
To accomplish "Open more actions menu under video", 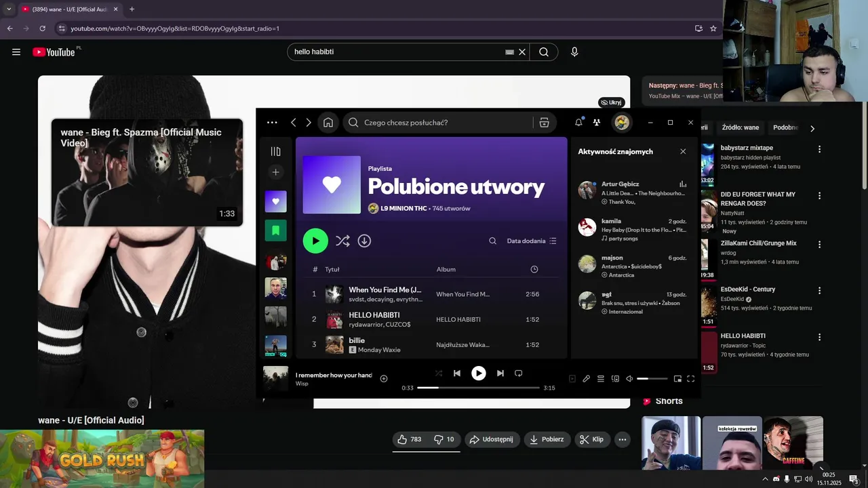I will pyautogui.click(x=623, y=439).
